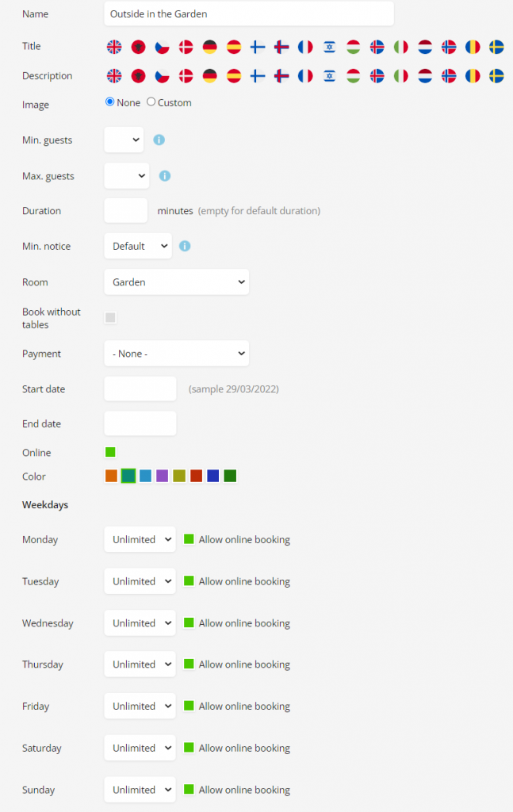This screenshot has height=812, width=513.
Task: Click the End date input field
Action: [140, 423]
